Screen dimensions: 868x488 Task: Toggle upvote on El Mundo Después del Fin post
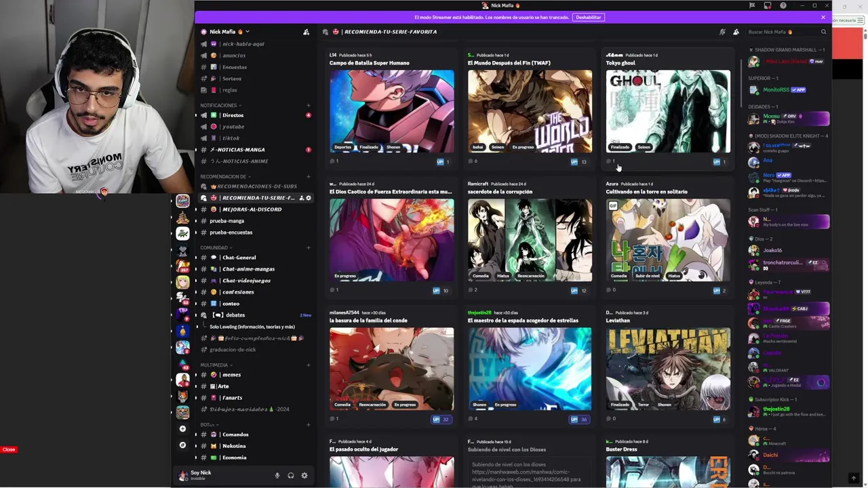pyautogui.click(x=579, y=162)
